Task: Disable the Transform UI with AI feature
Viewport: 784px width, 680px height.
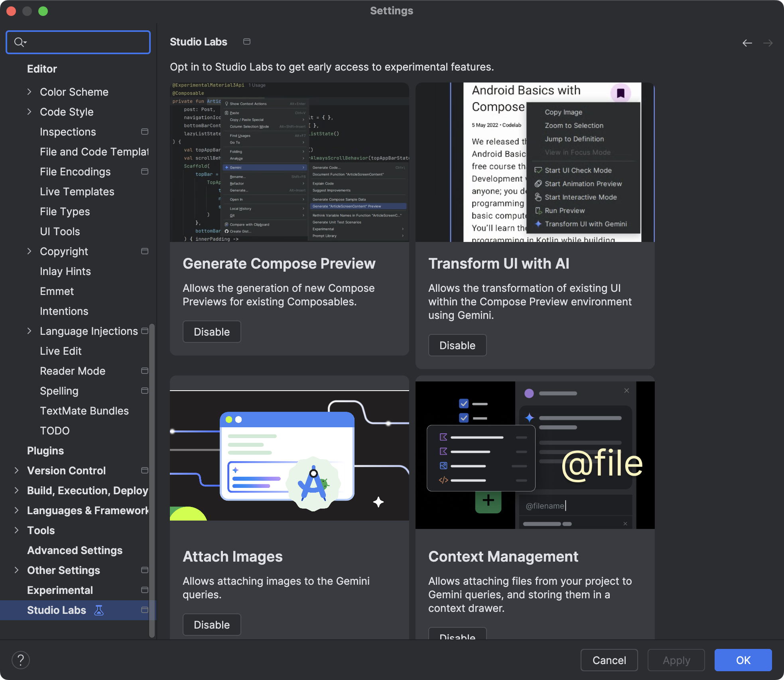Action: 457,345
